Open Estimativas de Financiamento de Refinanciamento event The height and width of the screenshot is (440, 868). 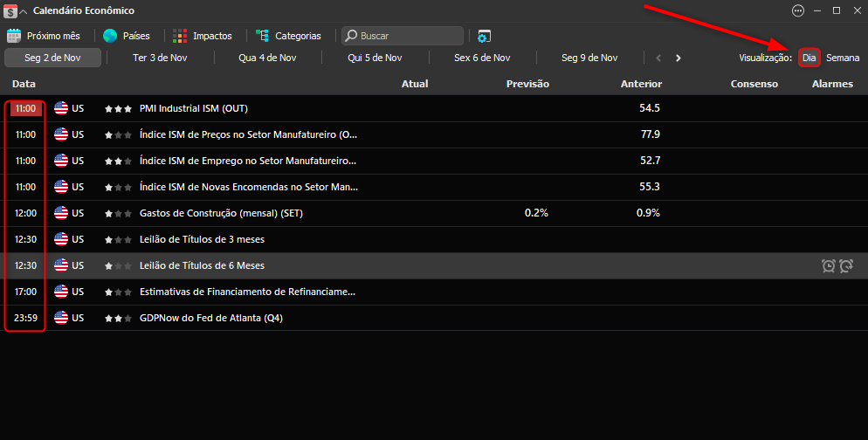[x=247, y=292]
